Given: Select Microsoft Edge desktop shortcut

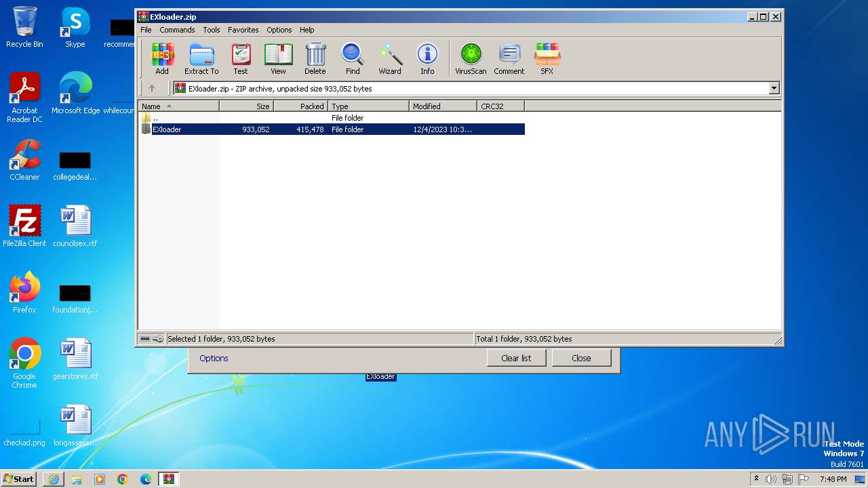Looking at the screenshot, I should tap(75, 94).
